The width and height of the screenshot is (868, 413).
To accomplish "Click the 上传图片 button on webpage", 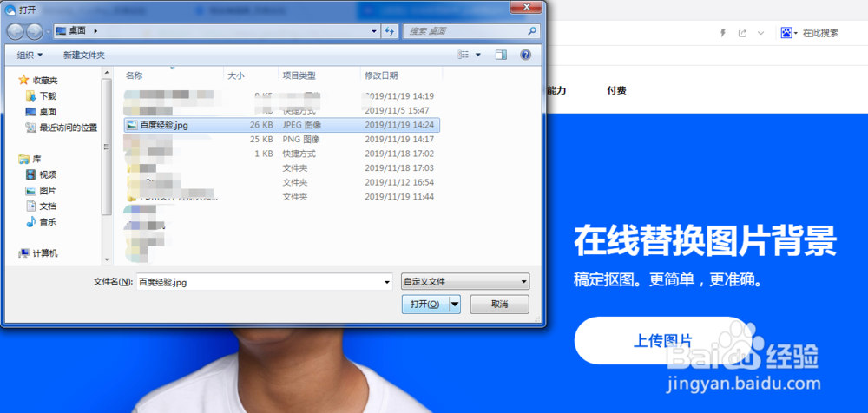I will point(662,340).
